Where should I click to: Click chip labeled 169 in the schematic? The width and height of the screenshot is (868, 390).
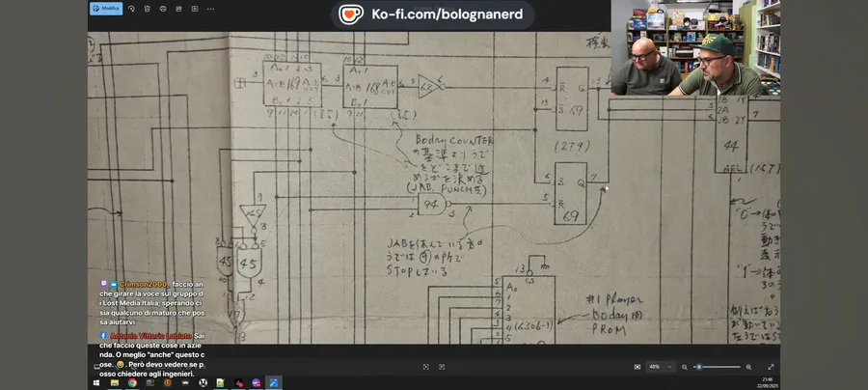(292, 84)
